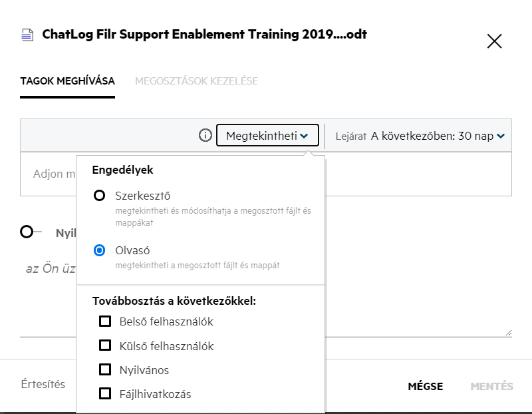Image resolution: width=532 pixels, height=414 pixels.
Task: Select the Szerkesztő permission radio button
Action: tap(100, 196)
